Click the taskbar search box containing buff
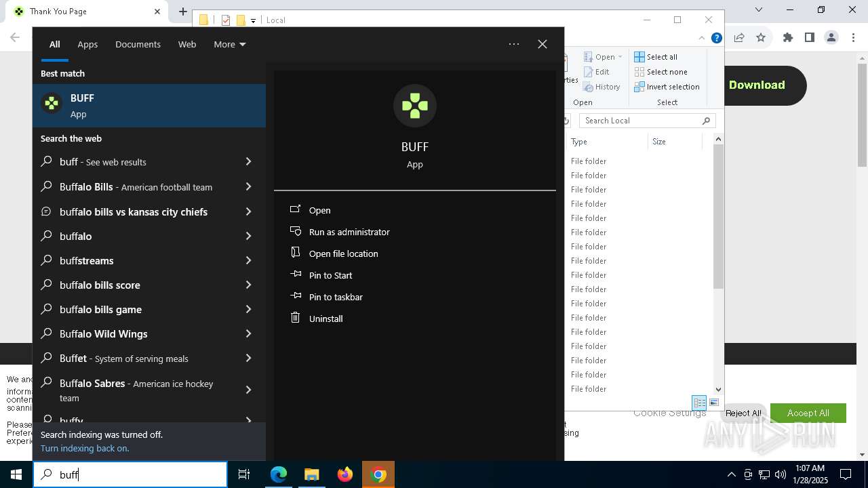Viewport: 868px width, 488px height. tap(130, 474)
